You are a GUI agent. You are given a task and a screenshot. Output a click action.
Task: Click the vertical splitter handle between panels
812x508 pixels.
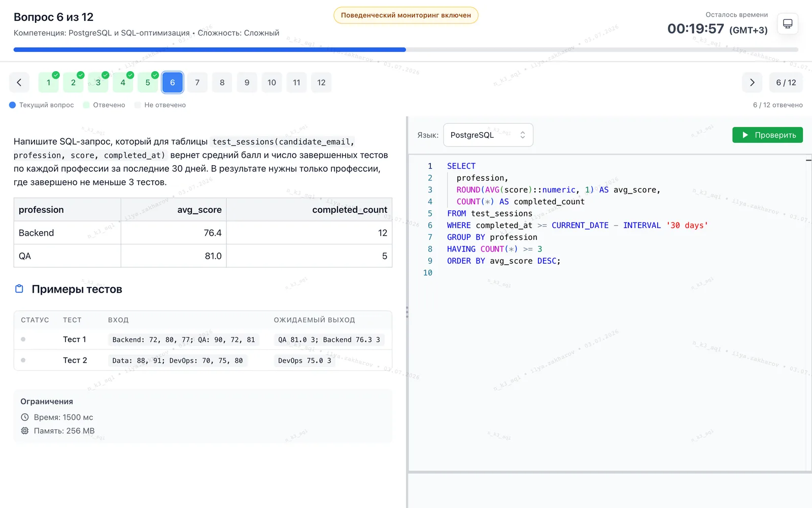pyautogui.click(x=407, y=312)
